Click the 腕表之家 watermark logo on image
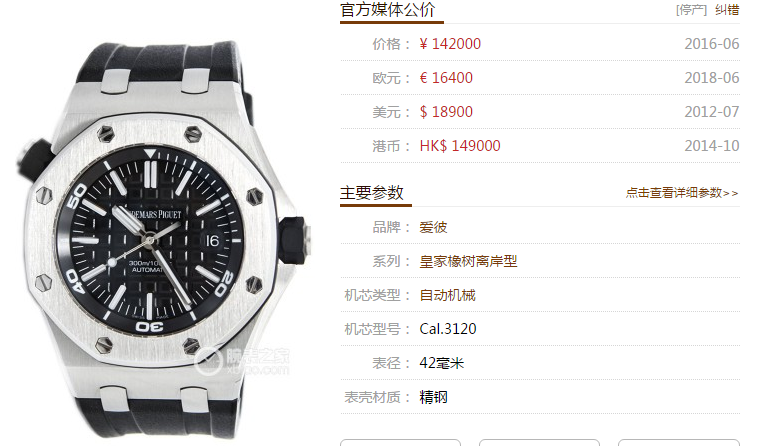 (242, 361)
